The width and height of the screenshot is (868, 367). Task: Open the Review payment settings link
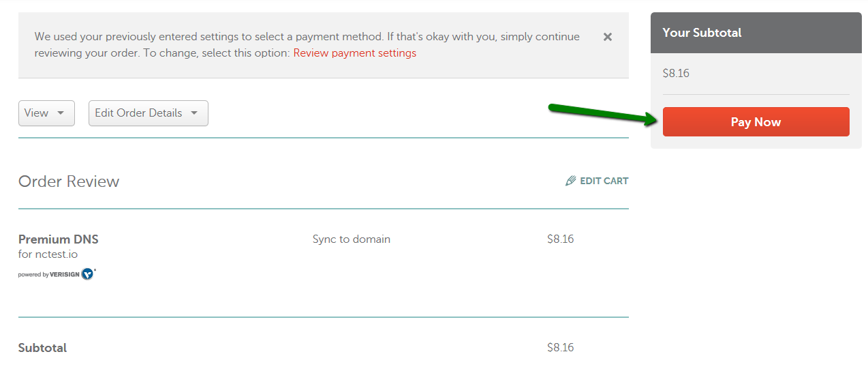(354, 53)
